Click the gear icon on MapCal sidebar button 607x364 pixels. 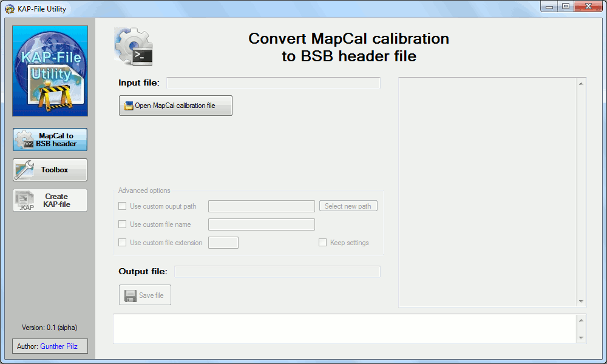tap(24, 140)
